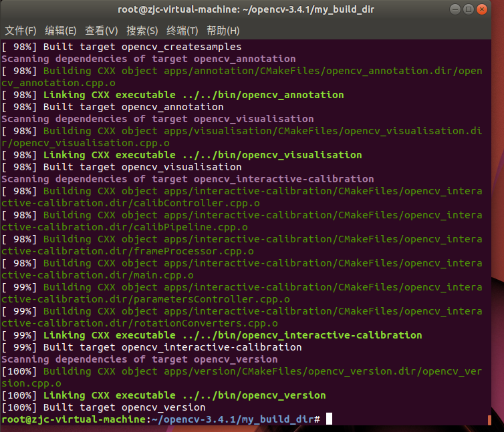Click 'Scanning dependencies of target opencv_version'
The image size is (504, 432).
[140, 359]
